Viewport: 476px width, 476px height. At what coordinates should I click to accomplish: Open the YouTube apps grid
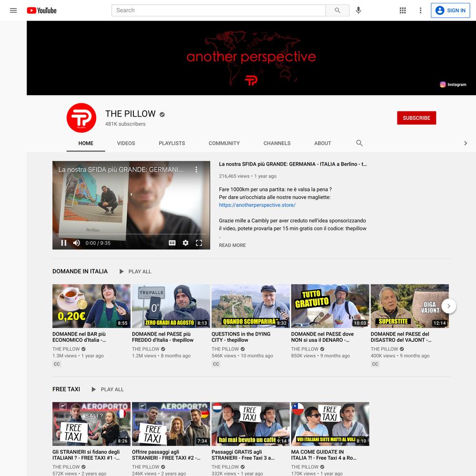pos(403,10)
